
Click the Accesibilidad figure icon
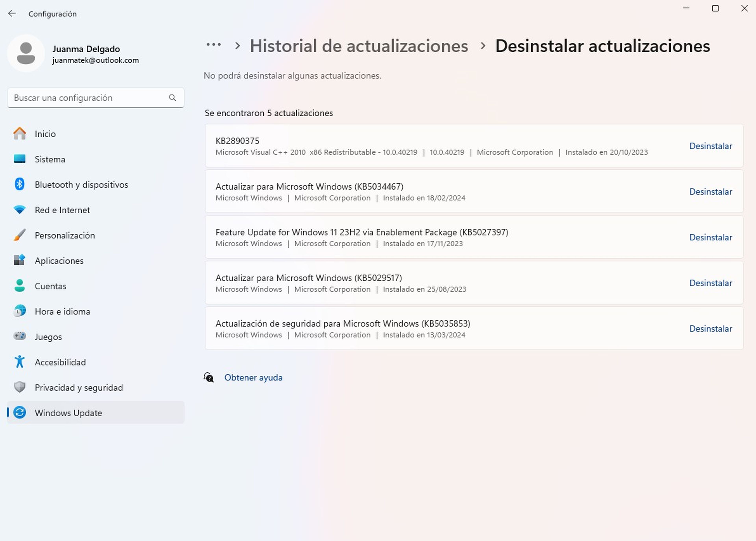(x=20, y=362)
